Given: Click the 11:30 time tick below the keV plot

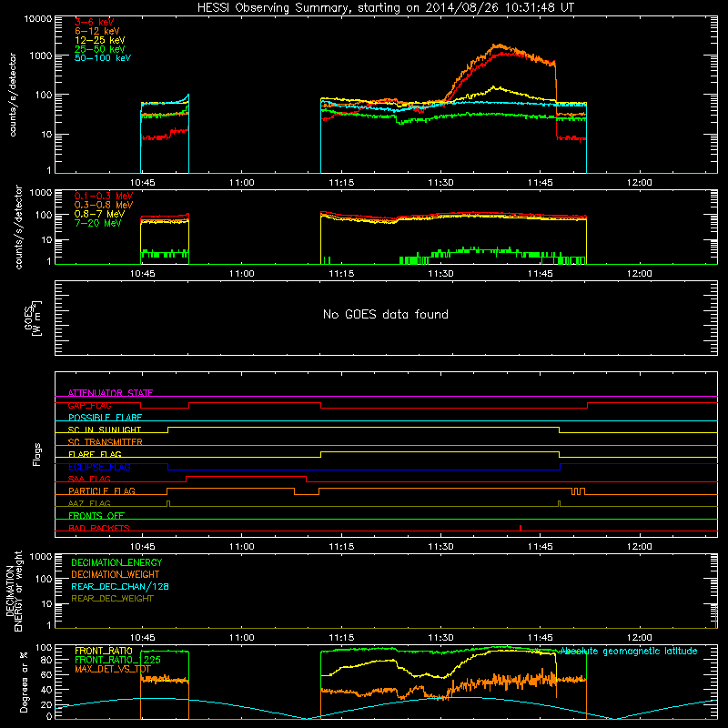Looking at the screenshot, I should [x=440, y=183].
